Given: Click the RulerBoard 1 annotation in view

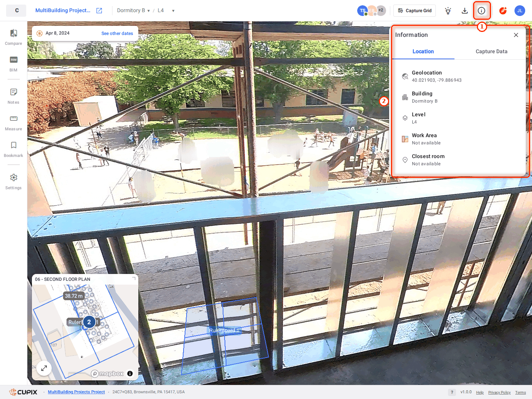Looking at the screenshot, I should (224, 331).
